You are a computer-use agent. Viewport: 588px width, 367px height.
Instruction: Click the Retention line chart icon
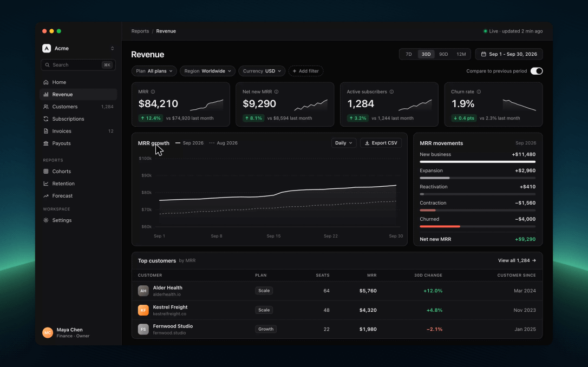pos(45,183)
